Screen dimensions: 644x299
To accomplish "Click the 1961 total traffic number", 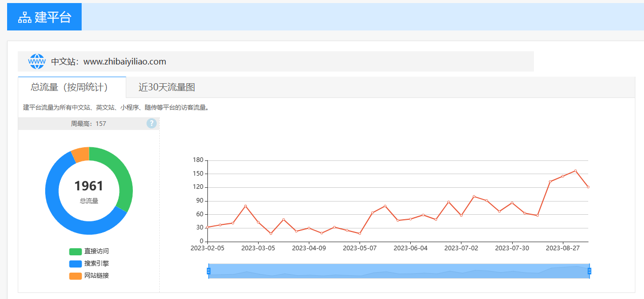I will tap(89, 186).
